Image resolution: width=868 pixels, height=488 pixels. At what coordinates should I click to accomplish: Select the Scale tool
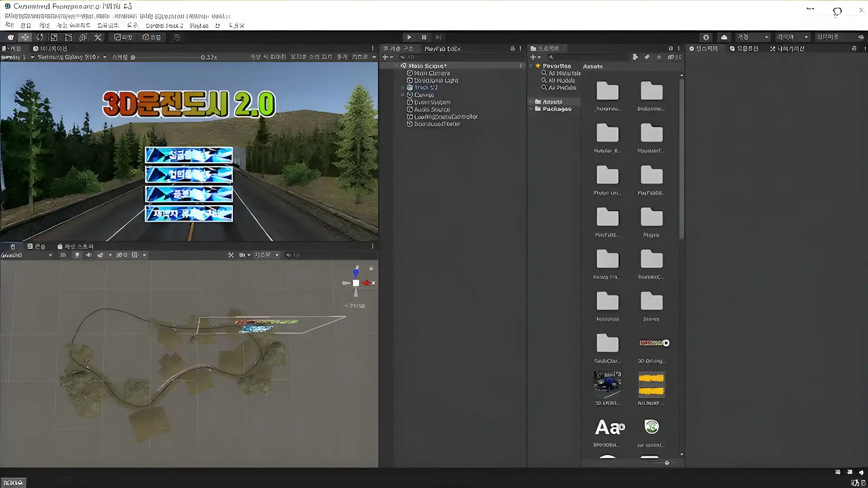point(54,37)
